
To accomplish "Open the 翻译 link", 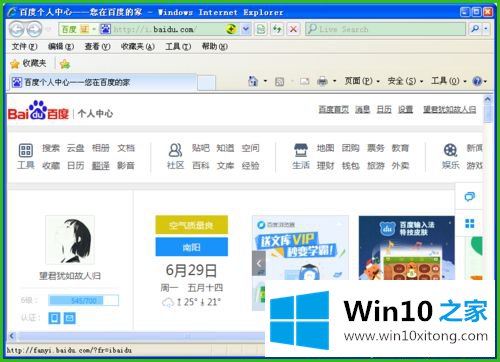I will tap(101, 165).
